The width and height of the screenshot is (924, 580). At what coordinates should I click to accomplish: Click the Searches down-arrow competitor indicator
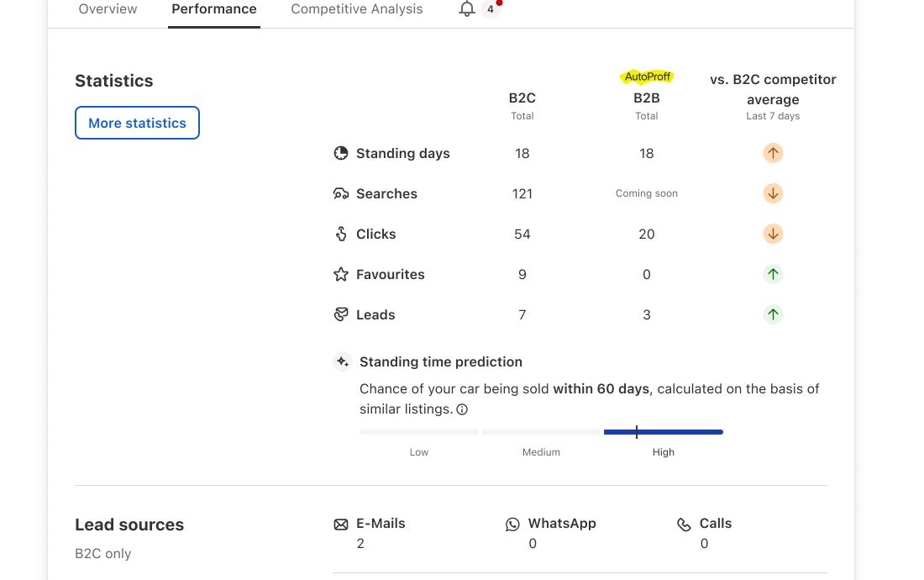[773, 193]
